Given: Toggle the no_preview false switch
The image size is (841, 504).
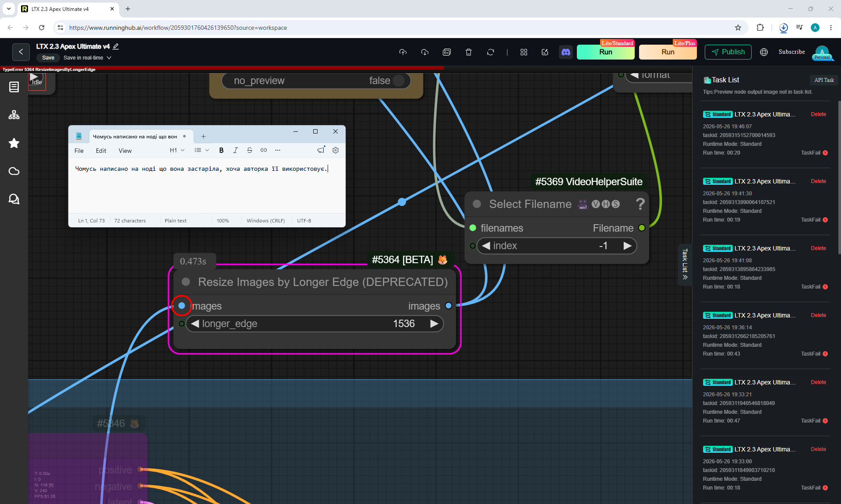Looking at the screenshot, I should click(x=399, y=81).
